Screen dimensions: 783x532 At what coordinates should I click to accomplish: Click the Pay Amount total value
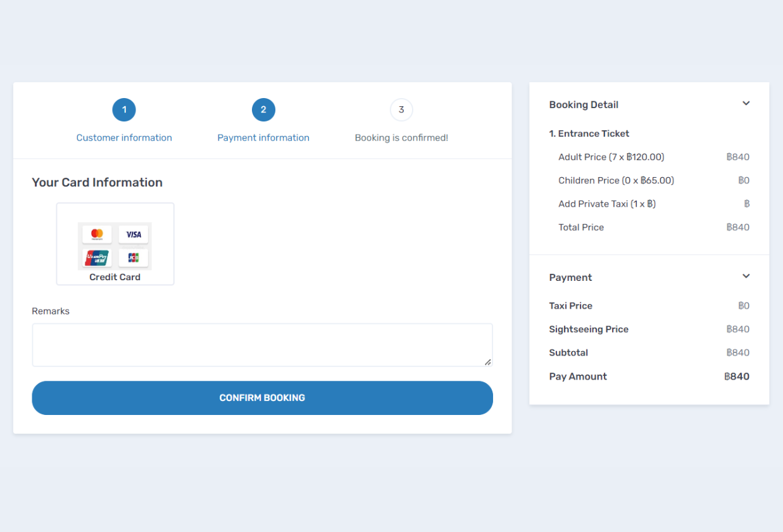coord(736,376)
